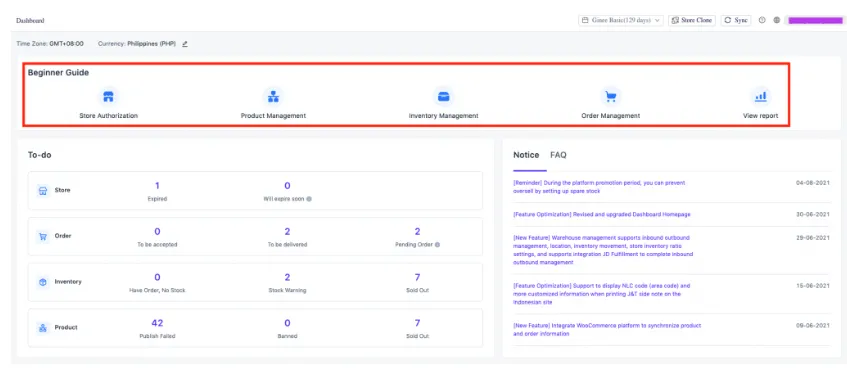Click the View report label

761,116
